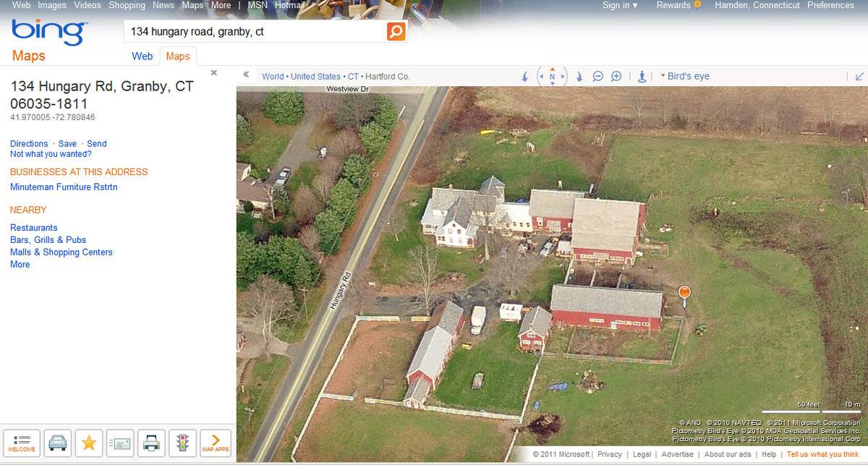Share the map via envelope icon

click(120, 443)
